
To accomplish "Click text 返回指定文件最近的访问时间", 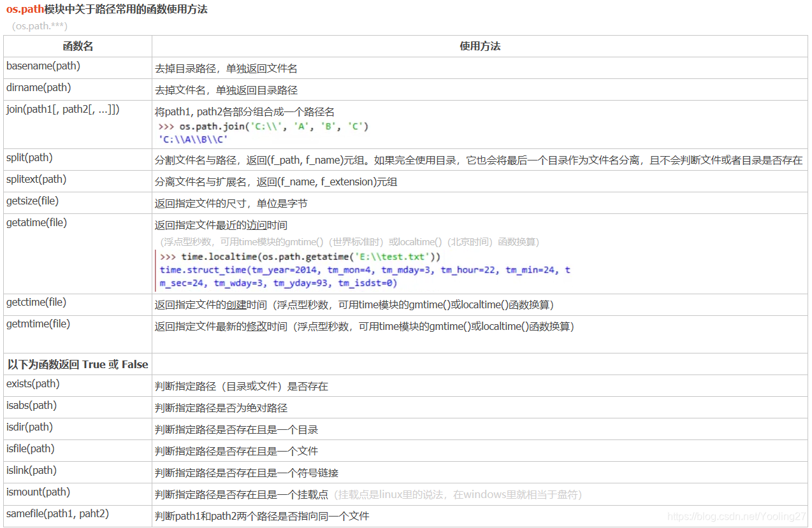I will click(x=221, y=225).
